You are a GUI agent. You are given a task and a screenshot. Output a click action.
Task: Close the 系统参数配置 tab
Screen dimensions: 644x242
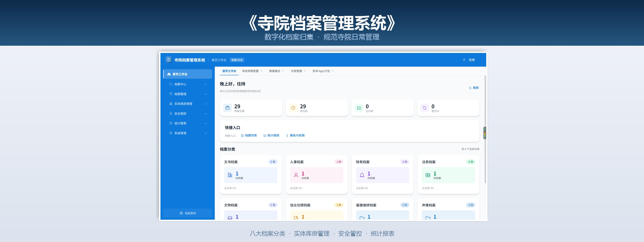[262, 71]
